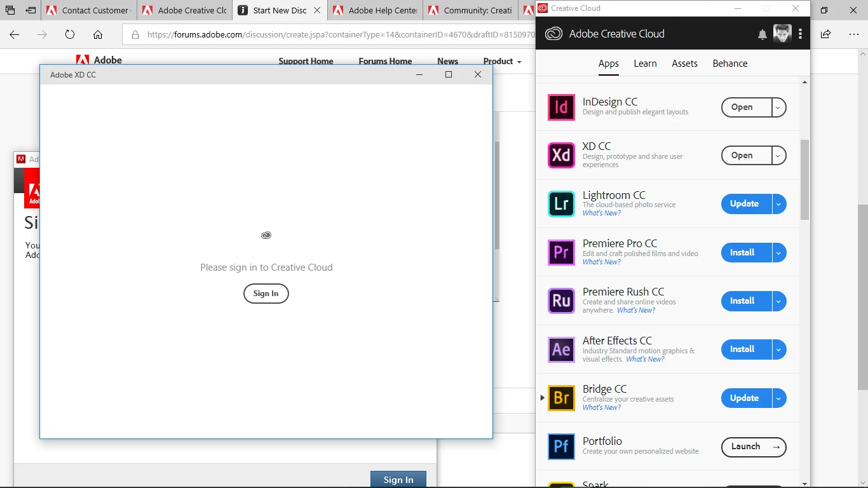Switch to the Assets tab
This screenshot has width=868, height=488.
point(684,64)
